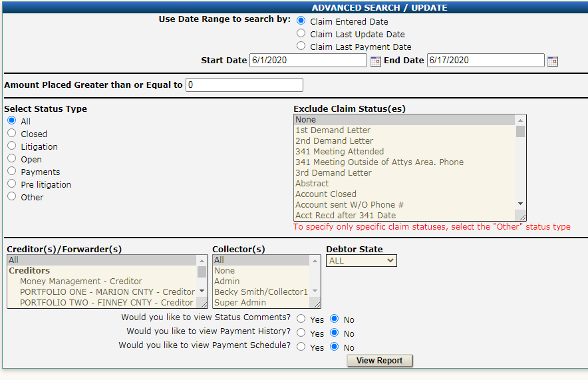Viewport: 588px width, 380px height.
Task: Click the Collector list resize handle
Action: [316, 303]
